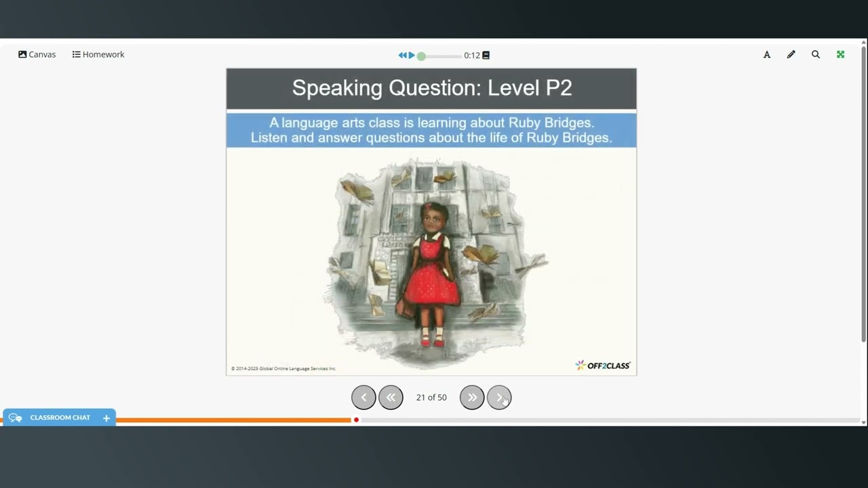Click the scrollbar down arrow

click(864, 422)
